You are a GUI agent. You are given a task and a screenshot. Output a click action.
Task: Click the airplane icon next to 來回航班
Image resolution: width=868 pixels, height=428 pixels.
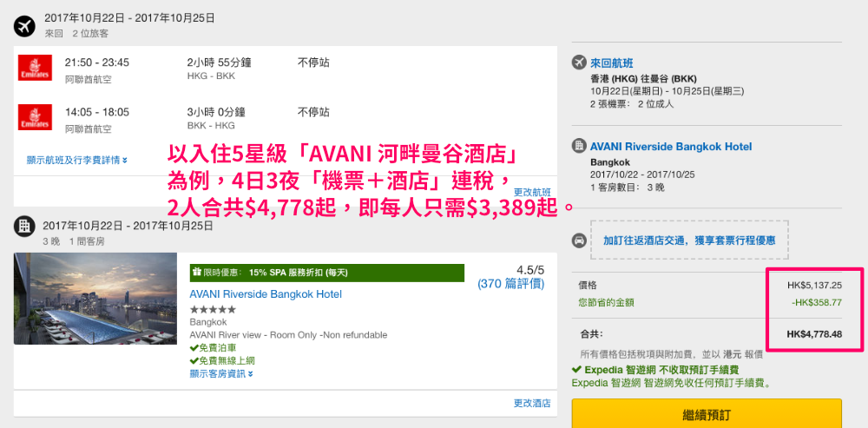(579, 63)
